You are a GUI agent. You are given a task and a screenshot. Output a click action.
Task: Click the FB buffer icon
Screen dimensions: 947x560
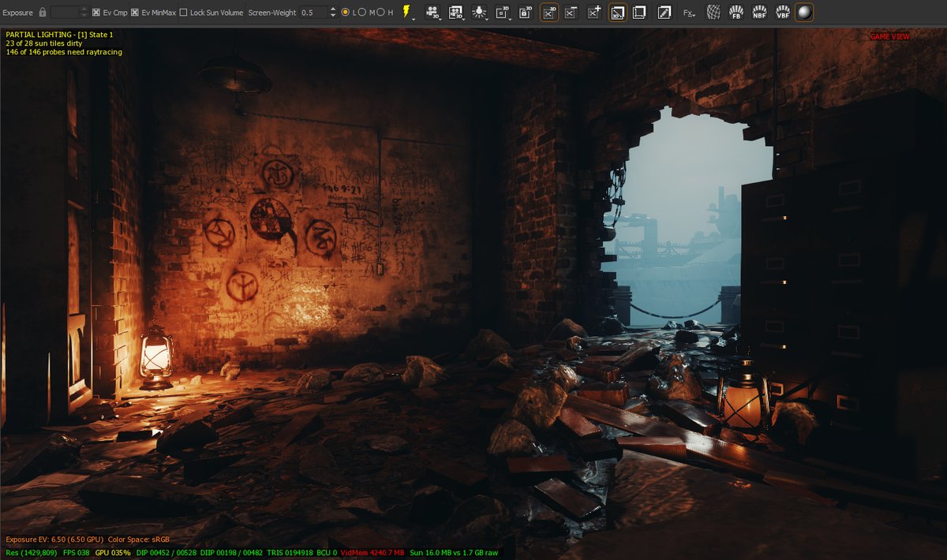click(x=736, y=12)
